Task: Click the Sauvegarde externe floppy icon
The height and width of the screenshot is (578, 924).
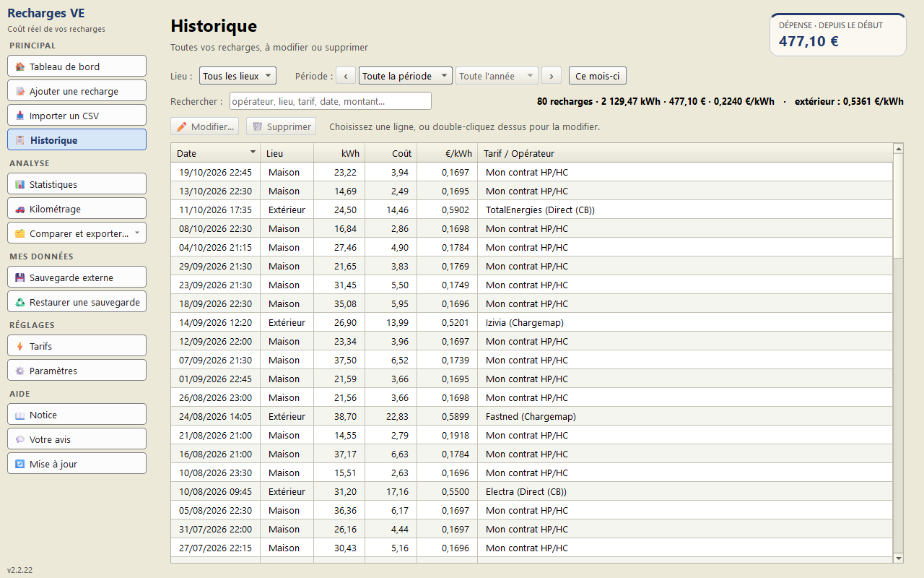Action: [20, 277]
